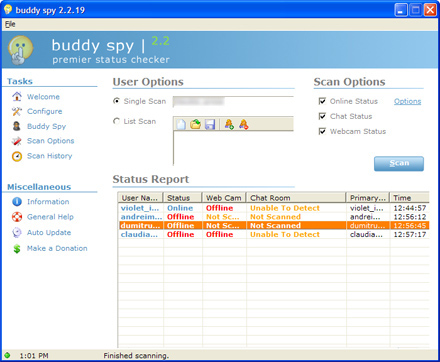440x362 pixels.
Task: Select the List Scan radio button
Action: pos(116,121)
